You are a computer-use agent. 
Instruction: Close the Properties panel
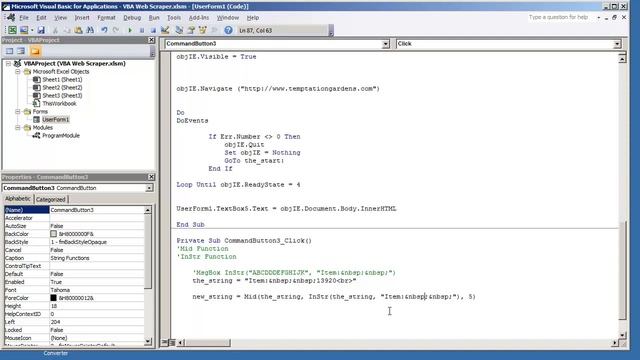click(151, 177)
